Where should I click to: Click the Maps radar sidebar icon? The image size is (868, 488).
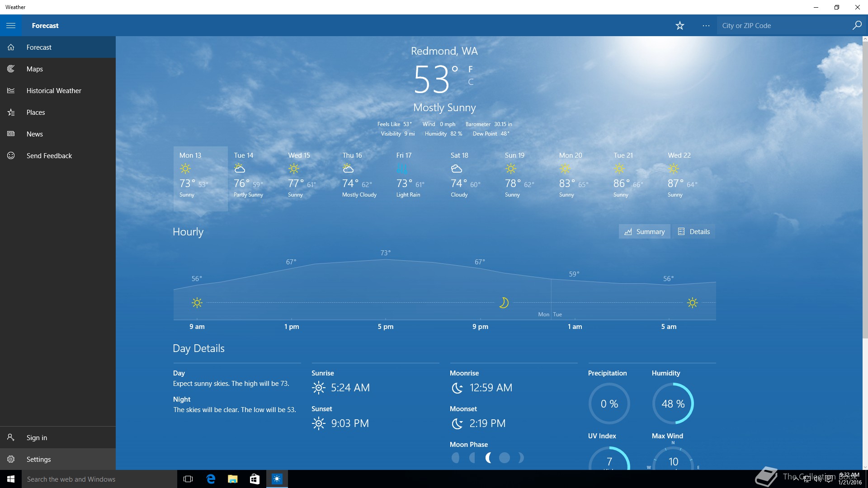[x=11, y=69]
